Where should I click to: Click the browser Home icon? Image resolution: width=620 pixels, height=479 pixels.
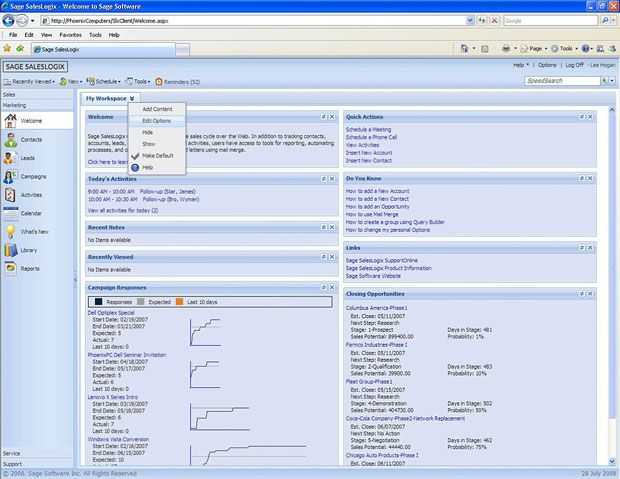464,48
